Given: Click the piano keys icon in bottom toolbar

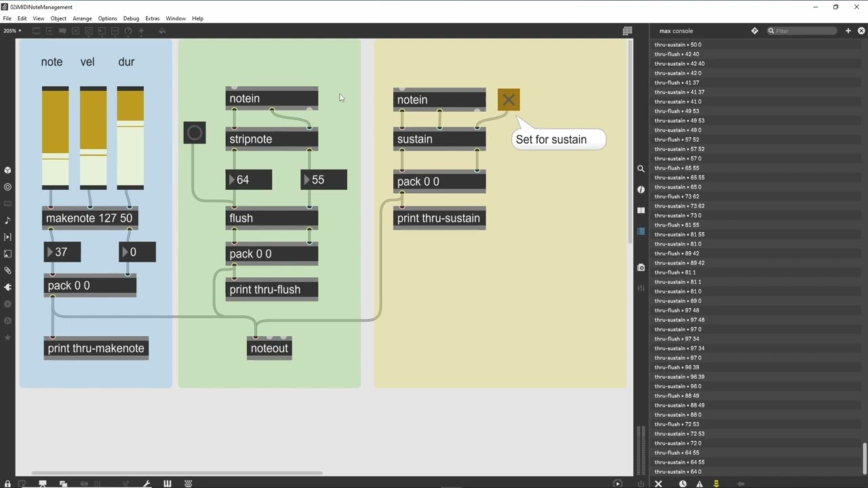Looking at the screenshot, I should 167,484.
